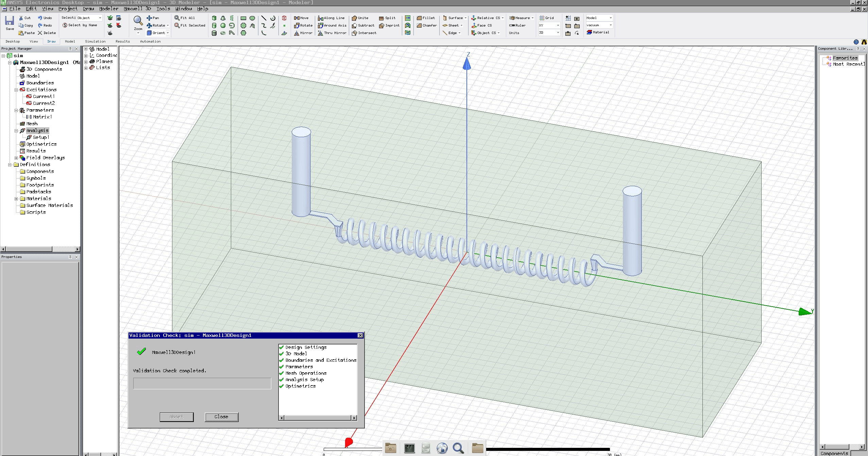Click the Select by Name button
The image size is (868, 456).
pyautogui.click(x=80, y=25)
